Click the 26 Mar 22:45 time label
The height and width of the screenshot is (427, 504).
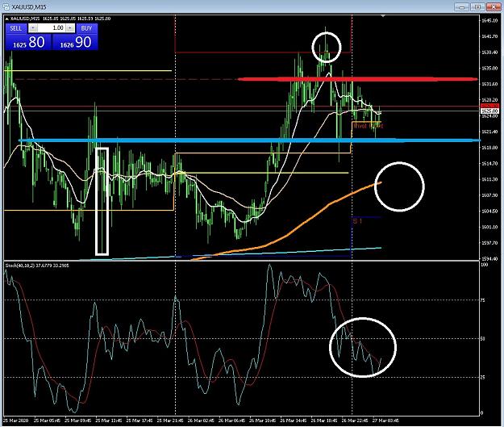coord(355,421)
